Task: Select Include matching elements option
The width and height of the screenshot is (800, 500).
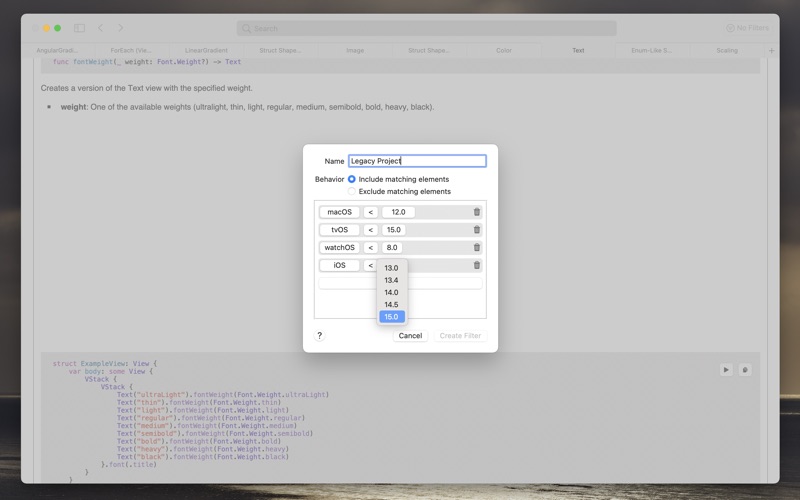Action: click(352, 179)
